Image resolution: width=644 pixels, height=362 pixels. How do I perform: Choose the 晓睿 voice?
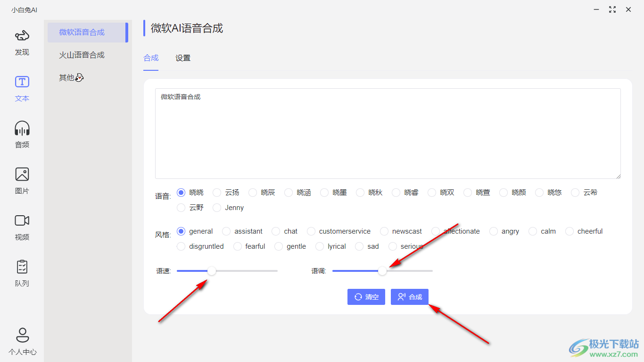405,193
